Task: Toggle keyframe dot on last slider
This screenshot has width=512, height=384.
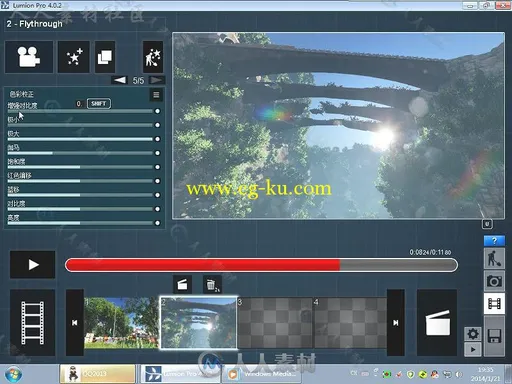Action: click(x=157, y=223)
